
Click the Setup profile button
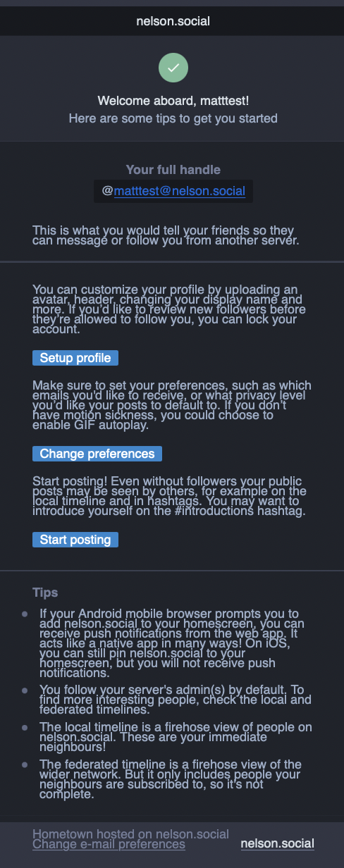tap(75, 358)
